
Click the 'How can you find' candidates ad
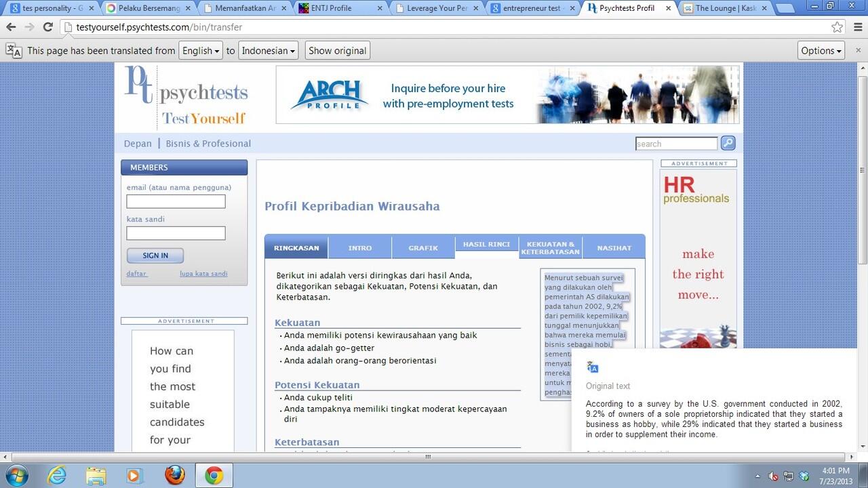[182, 391]
